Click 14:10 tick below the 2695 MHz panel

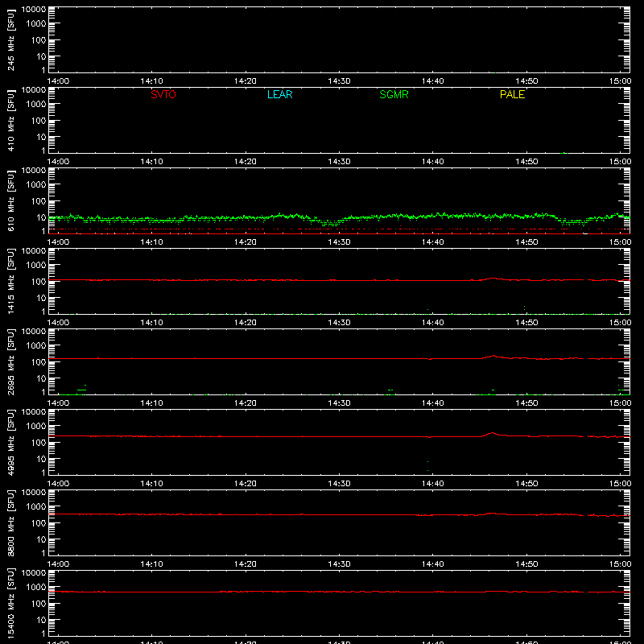pyautogui.click(x=151, y=403)
